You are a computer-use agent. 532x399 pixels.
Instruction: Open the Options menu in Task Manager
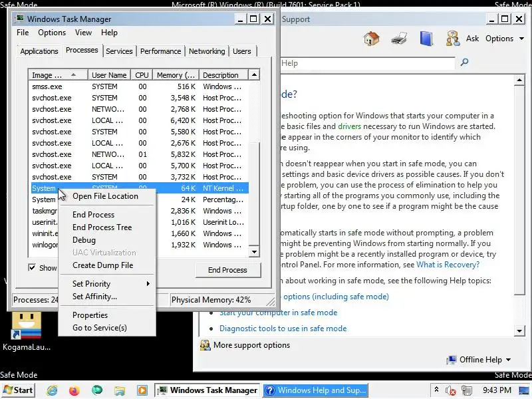tap(52, 33)
